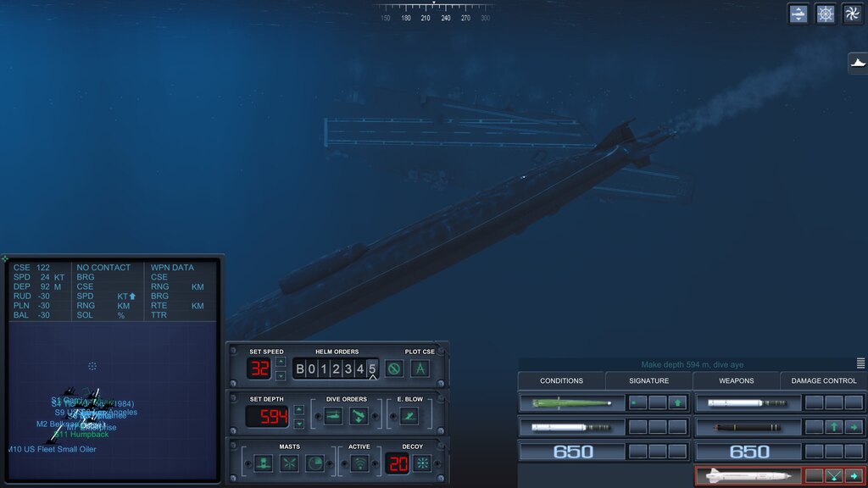This screenshot has width=868, height=488.
Task: Click decoy count 20 display
Action: [x=398, y=463]
